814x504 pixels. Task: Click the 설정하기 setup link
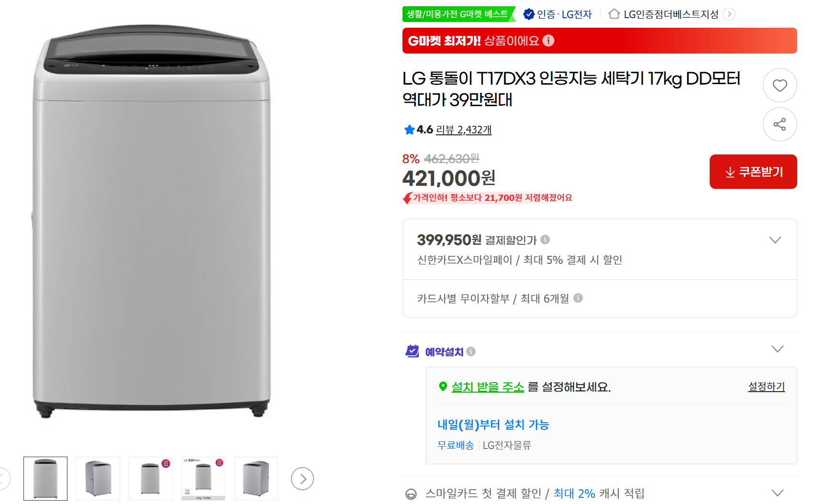(766, 387)
